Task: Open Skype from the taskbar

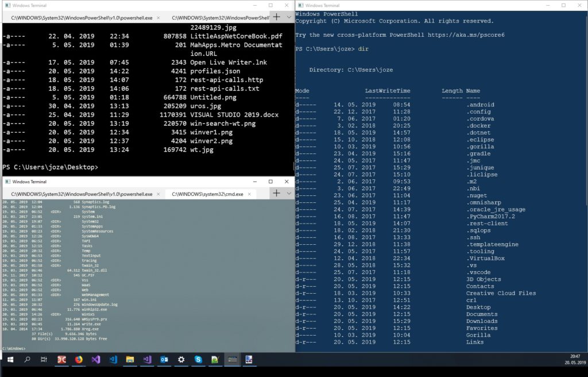Action: 198,360
